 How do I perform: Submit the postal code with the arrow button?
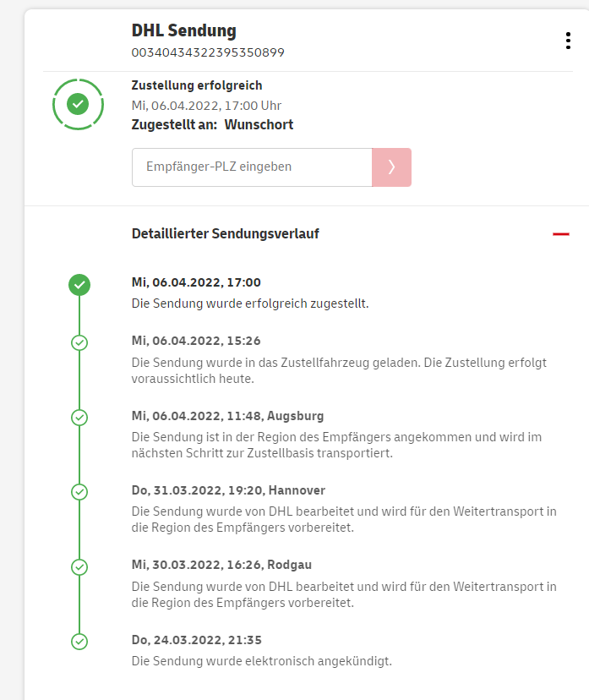[391, 167]
